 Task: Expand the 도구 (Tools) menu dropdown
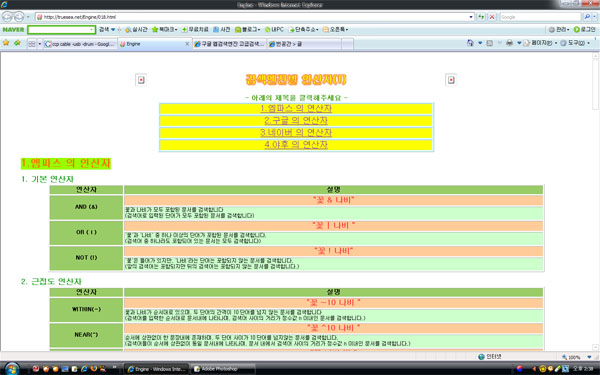(575, 43)
